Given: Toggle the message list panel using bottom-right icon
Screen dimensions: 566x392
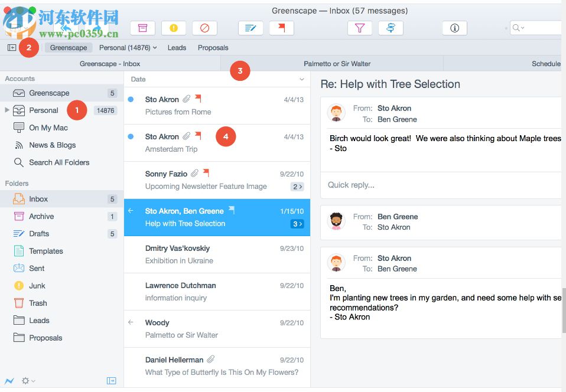Looking at the screenshot, I should tap(111, 381).
